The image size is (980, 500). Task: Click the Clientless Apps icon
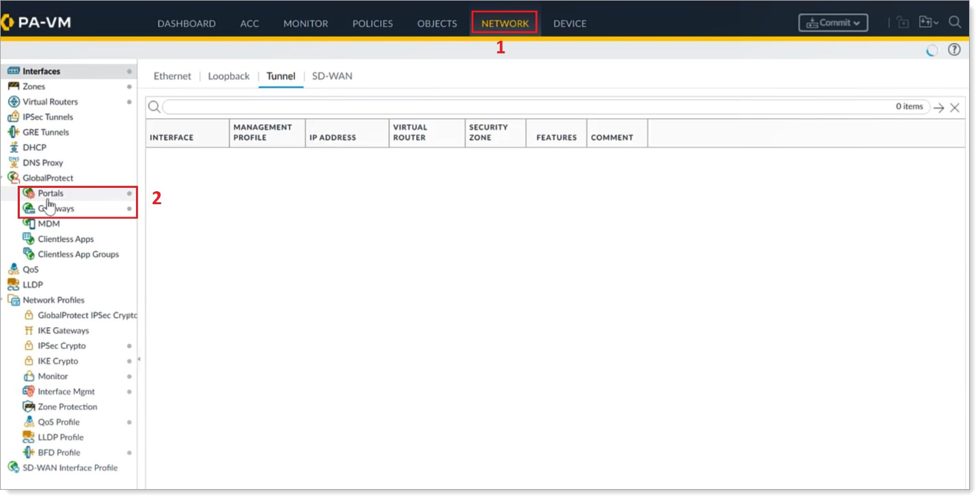coord(29,239)
